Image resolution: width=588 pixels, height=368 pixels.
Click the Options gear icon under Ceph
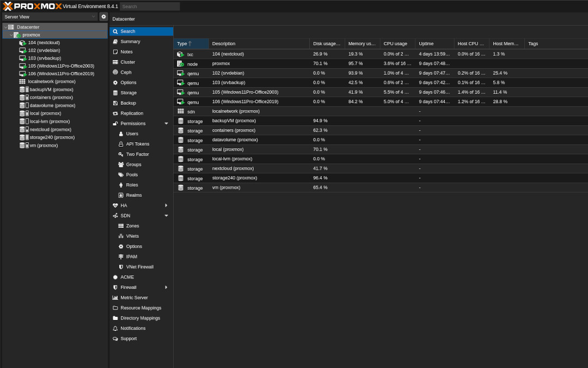tap(115, 83)
